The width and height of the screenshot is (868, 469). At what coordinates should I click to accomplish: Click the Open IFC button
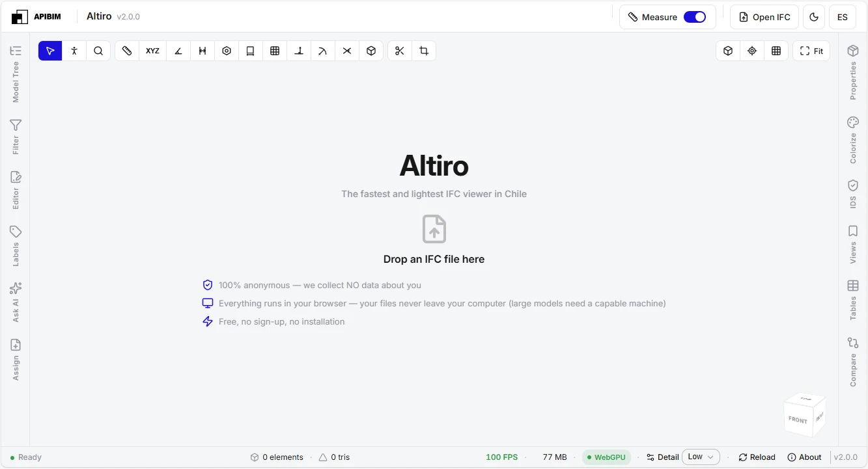click(764, 17)
